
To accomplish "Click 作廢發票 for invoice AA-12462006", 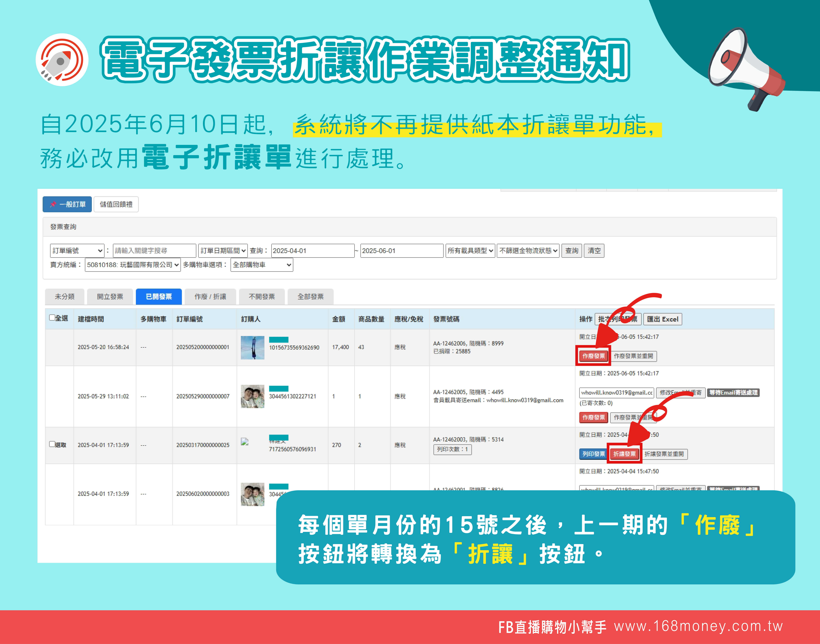I will coord(593,356).
